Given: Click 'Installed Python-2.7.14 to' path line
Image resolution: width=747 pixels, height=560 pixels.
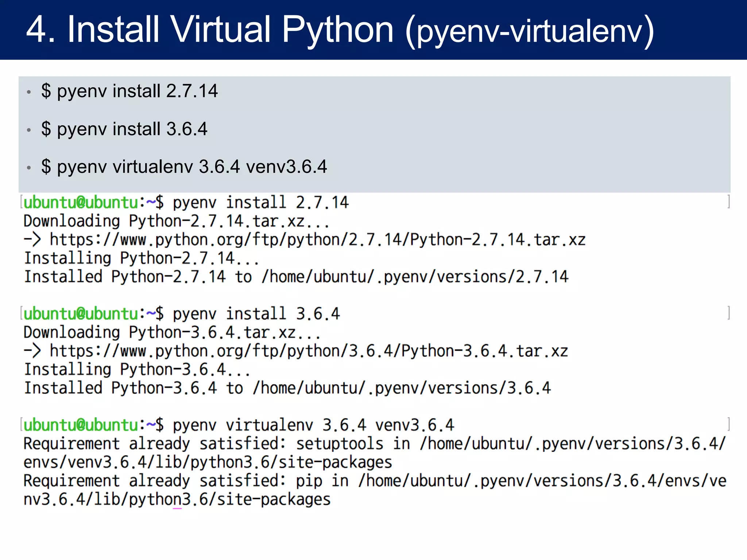Looking at the screenshot, I should (x=296, y=277).
